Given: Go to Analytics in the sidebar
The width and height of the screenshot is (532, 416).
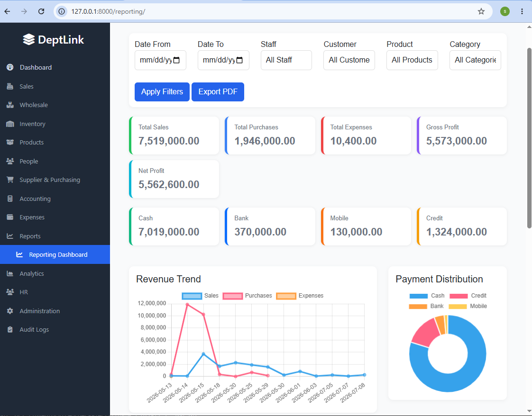Looking at the screenshot, I should (55, 273).
